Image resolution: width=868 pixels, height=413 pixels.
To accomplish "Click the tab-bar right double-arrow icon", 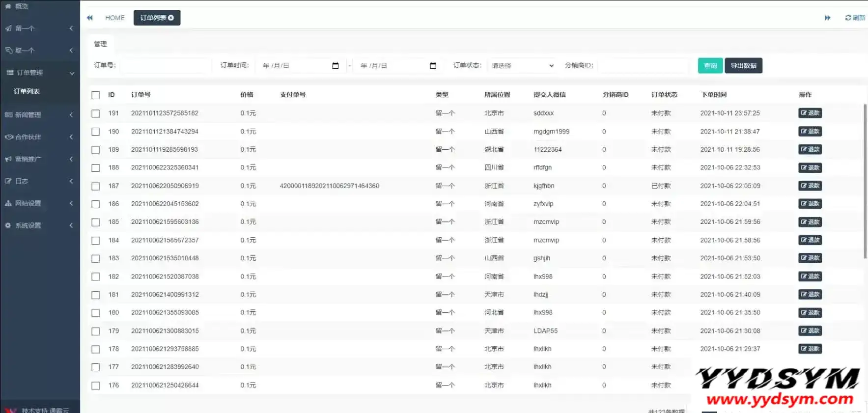I will point(827,18).
